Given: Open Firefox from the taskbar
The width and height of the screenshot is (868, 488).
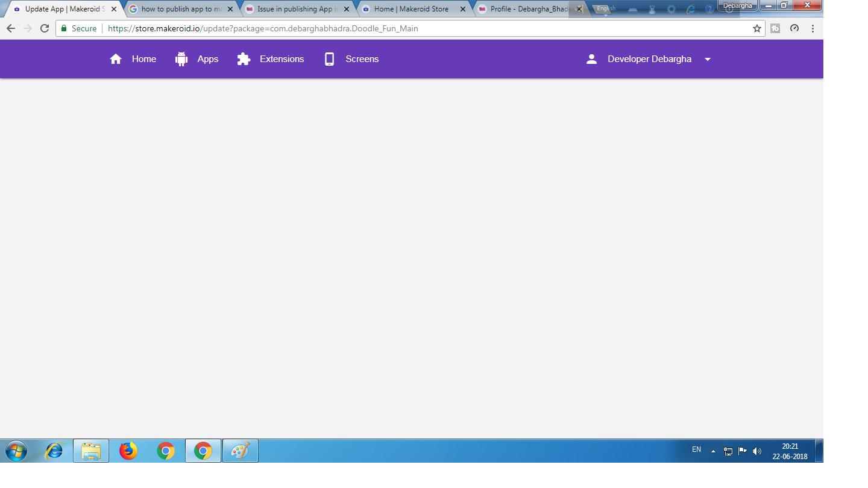Looking at the screenshot, I should 128,451.
